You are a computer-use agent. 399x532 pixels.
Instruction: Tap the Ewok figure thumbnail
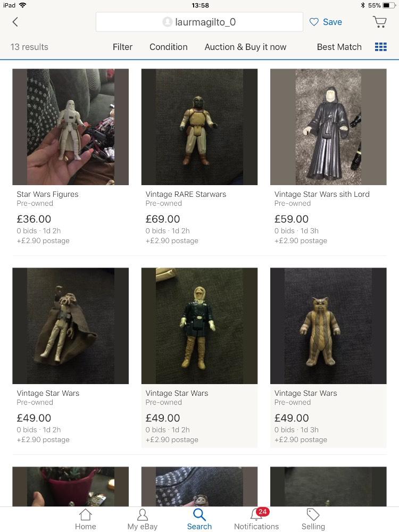(328, 326)
